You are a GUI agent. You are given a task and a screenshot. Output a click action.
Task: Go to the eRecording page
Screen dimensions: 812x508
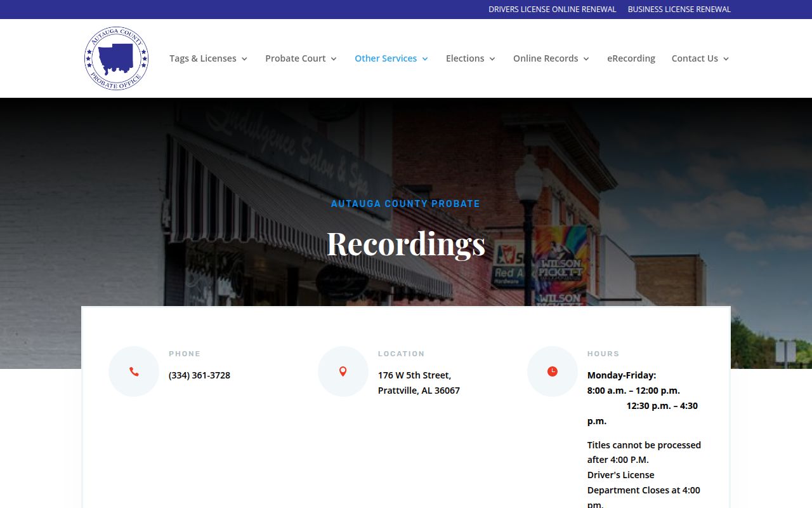(631, 58)
